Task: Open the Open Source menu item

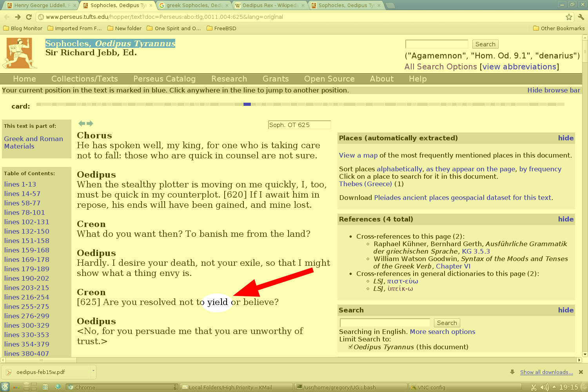Action: click(329, 79)
